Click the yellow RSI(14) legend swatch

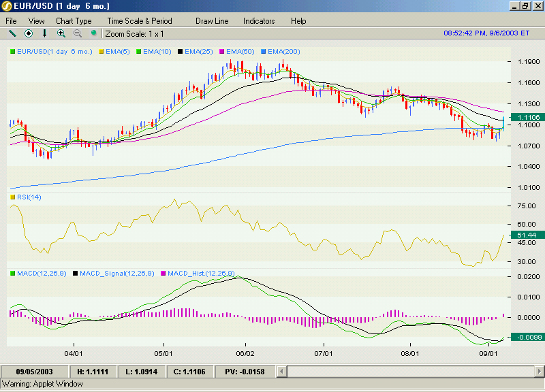(x=13, y=197)
